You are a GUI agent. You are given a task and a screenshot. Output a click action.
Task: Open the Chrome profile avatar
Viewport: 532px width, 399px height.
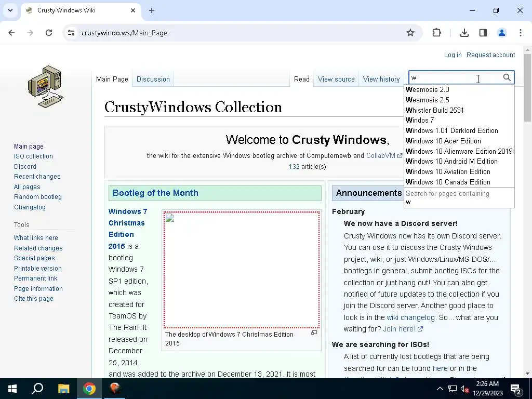click(x=502, y=33)
